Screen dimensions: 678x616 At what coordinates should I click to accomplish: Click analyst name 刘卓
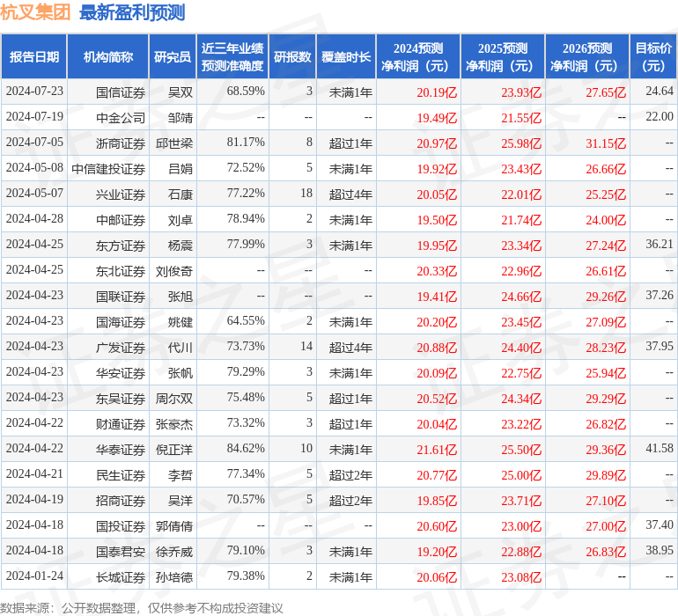click(181, 220)
